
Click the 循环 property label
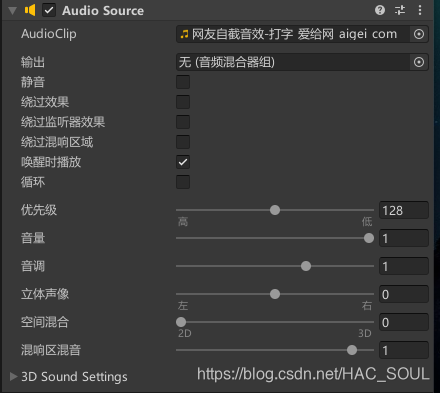click(33, 182)
